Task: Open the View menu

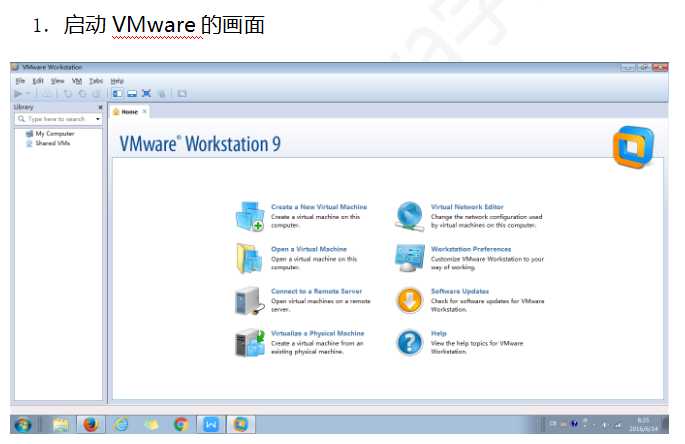Action: point(57,81)
